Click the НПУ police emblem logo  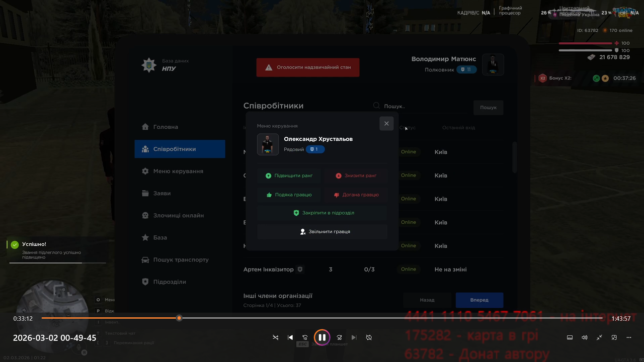click(x=148, y=65)
